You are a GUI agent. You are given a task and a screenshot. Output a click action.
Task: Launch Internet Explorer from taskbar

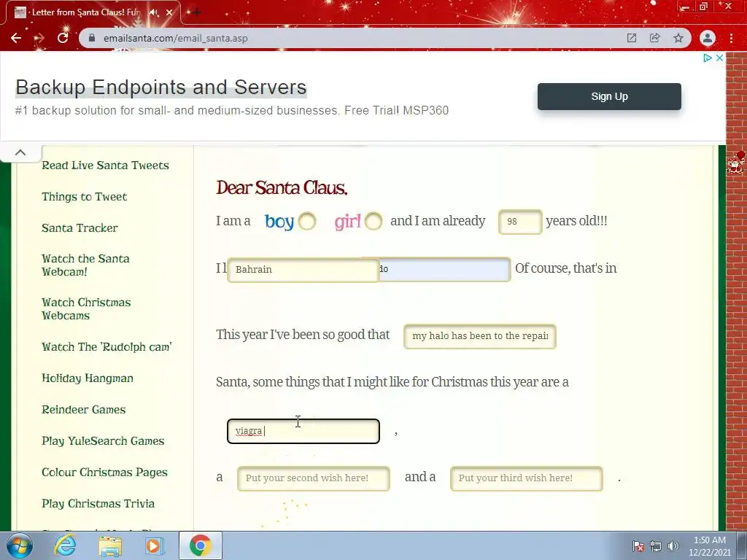click(65, 545)
